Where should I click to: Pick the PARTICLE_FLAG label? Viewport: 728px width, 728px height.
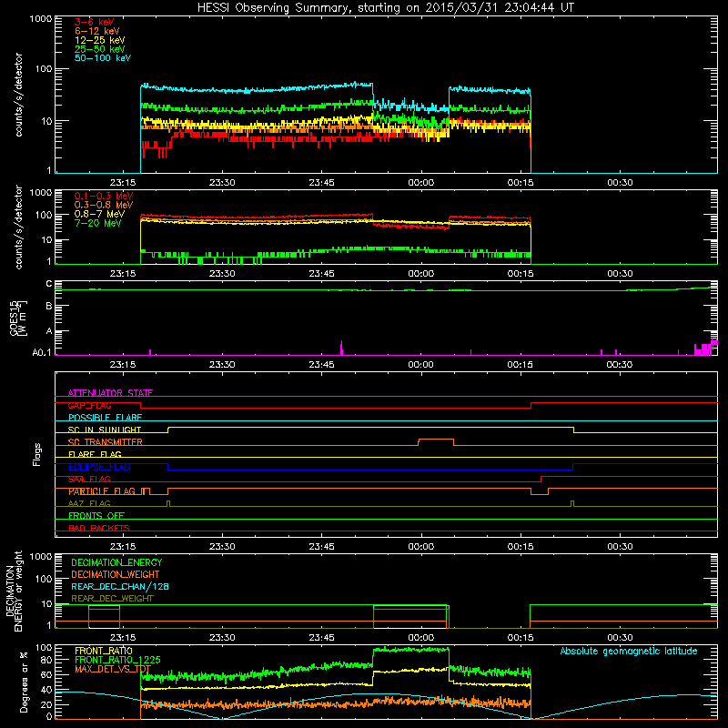coord(102,491)
